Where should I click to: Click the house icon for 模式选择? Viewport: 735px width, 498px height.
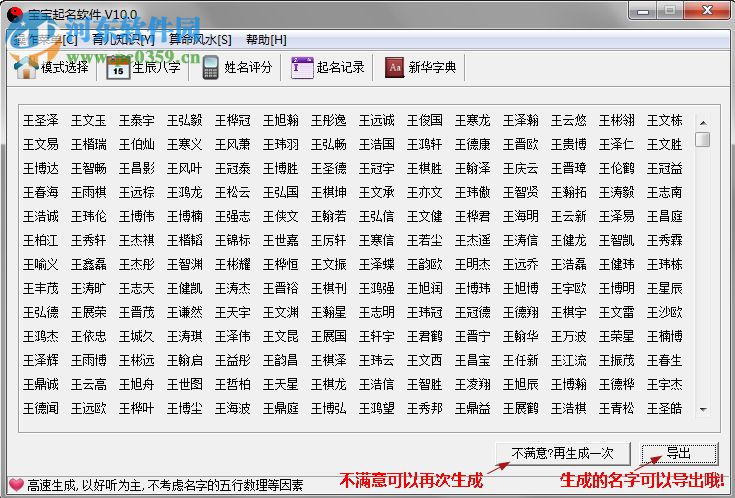(26, 68)
